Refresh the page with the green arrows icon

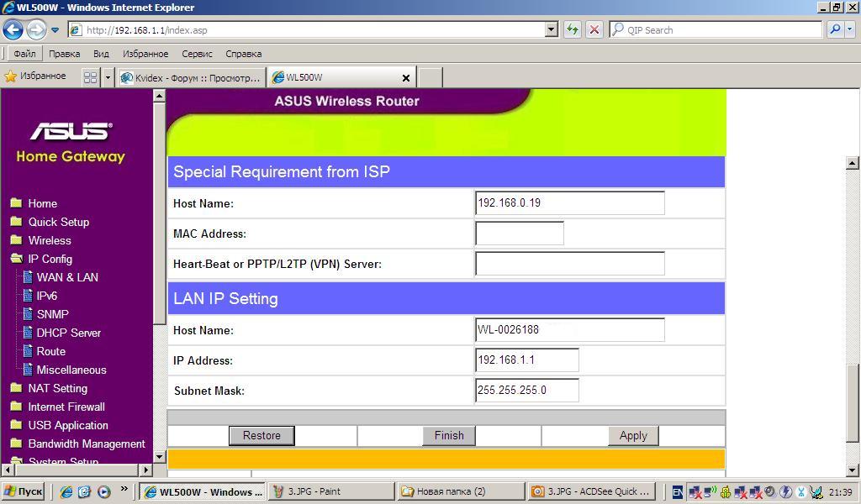(x=573, y=29)
